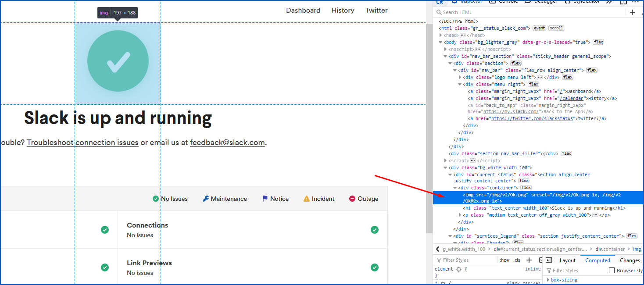Open the Twitter link in page nav
644x285 pixels.
tap(376, 11)
